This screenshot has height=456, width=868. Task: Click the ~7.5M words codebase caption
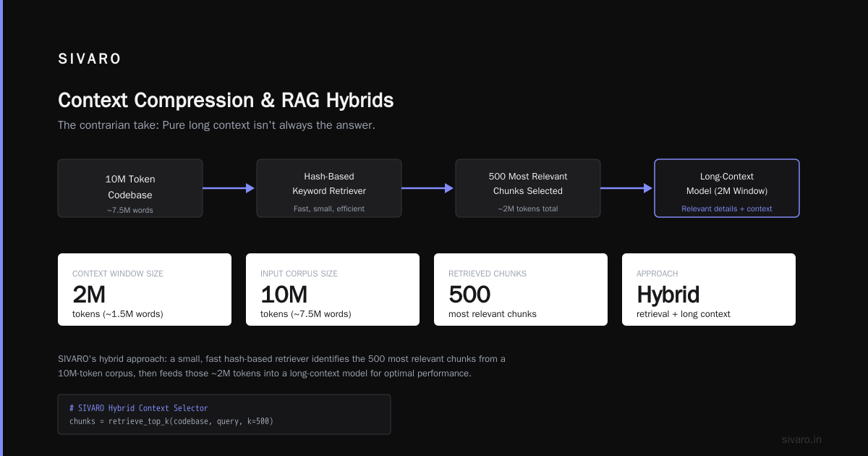(x=130, y=210)
